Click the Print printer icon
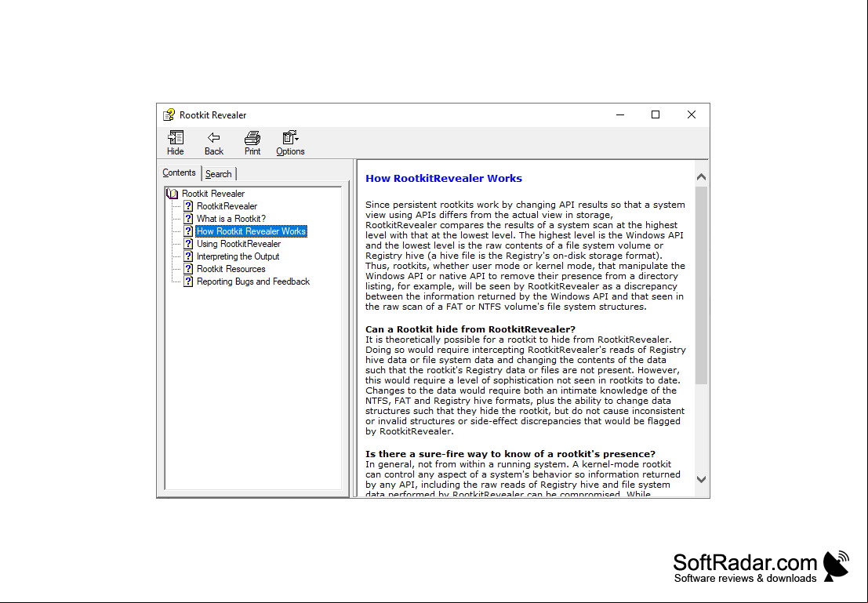 (x=252, y=137)
